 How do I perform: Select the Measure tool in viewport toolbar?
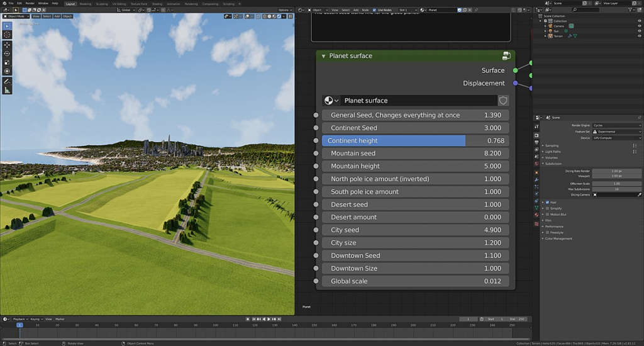pos(7,90)
